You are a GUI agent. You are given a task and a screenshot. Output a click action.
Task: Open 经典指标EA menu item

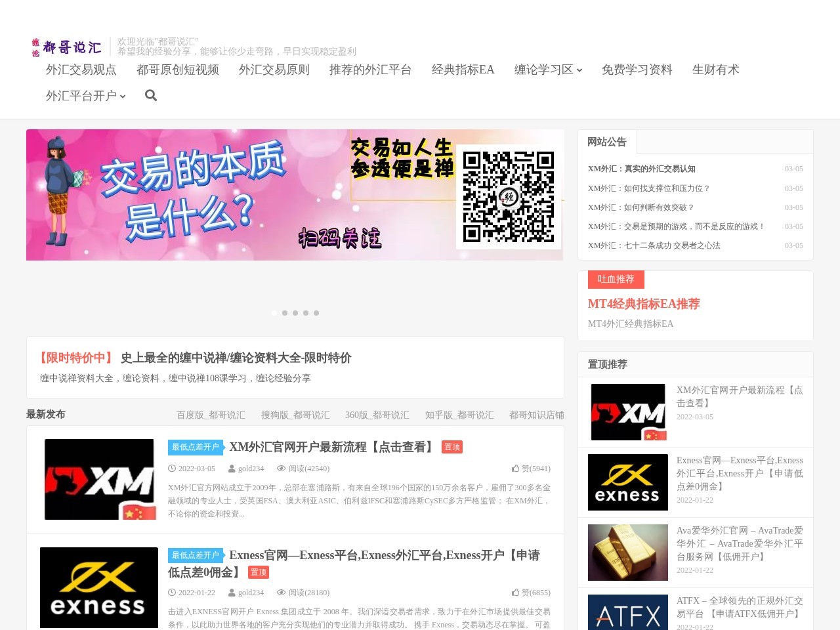(463, 70)
